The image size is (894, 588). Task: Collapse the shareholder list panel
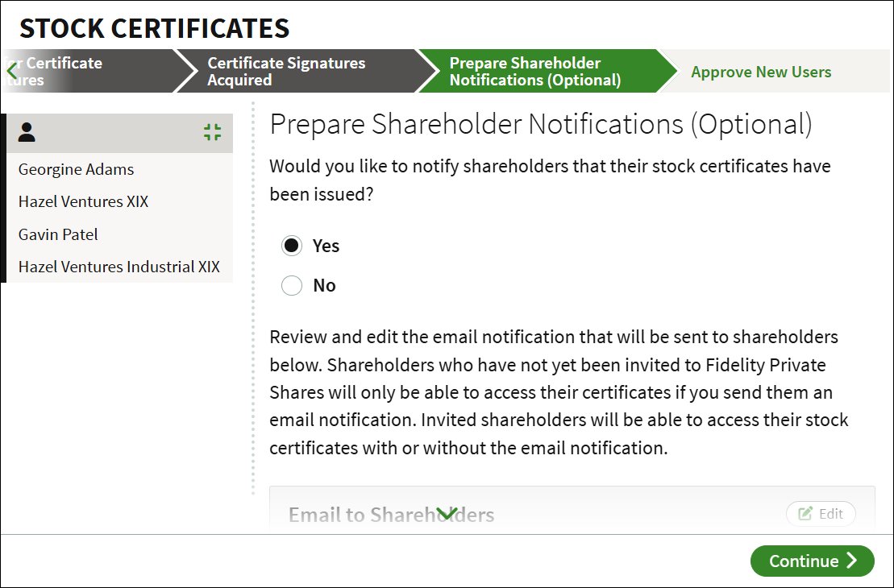pyautogui.click(x=212, y=132)
